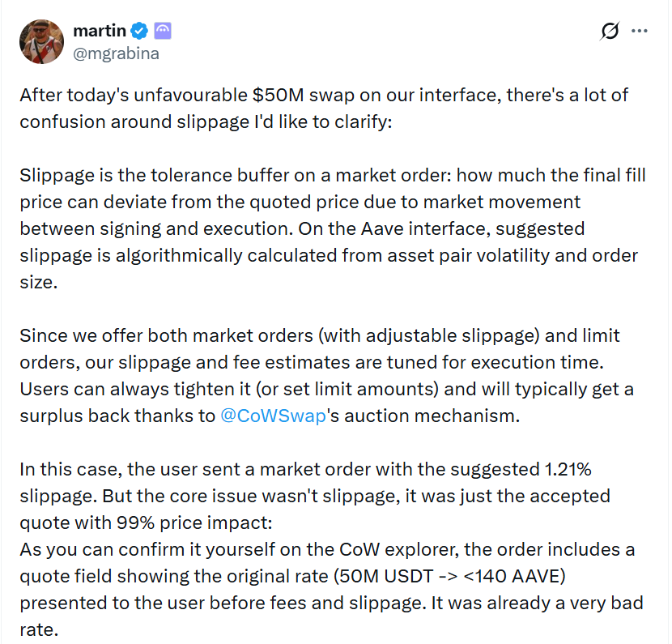
Task: Open the three-dot more options menu
Action: click(x=640, y=31)
